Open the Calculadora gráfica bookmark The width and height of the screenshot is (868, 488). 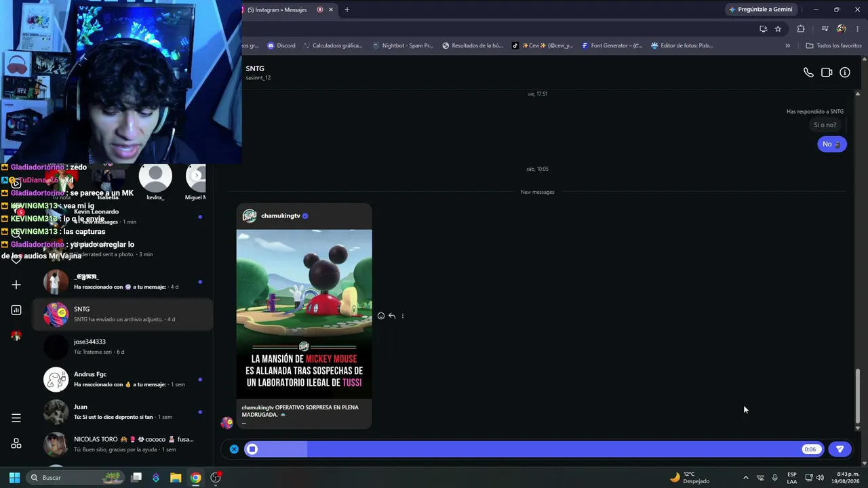pos(333,45)
